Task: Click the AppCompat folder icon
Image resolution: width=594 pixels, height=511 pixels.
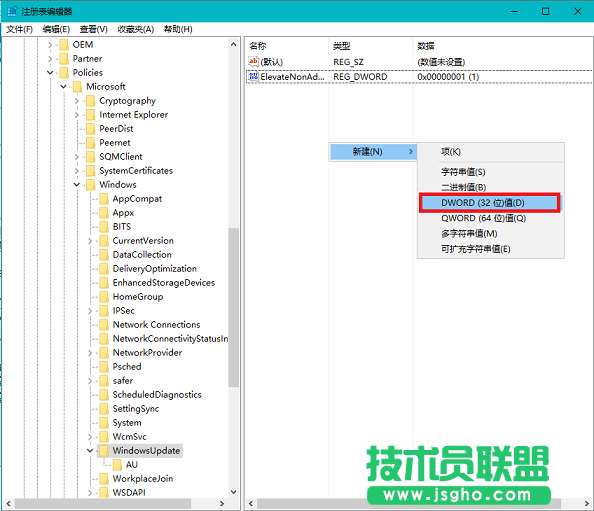Action: (x=104, y=199)
